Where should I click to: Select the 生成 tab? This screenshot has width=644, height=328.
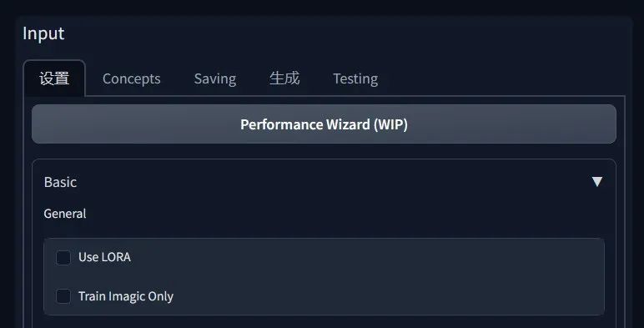tap(284, 78)
